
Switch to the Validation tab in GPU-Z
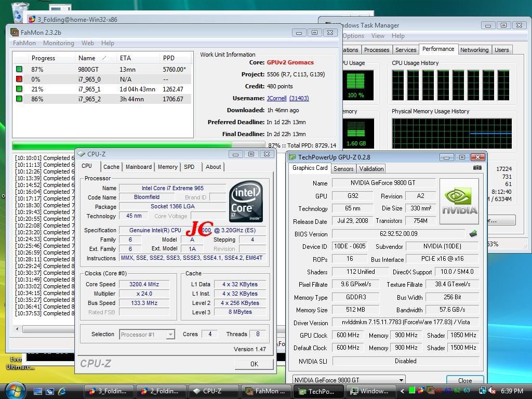tap(371, 169)
